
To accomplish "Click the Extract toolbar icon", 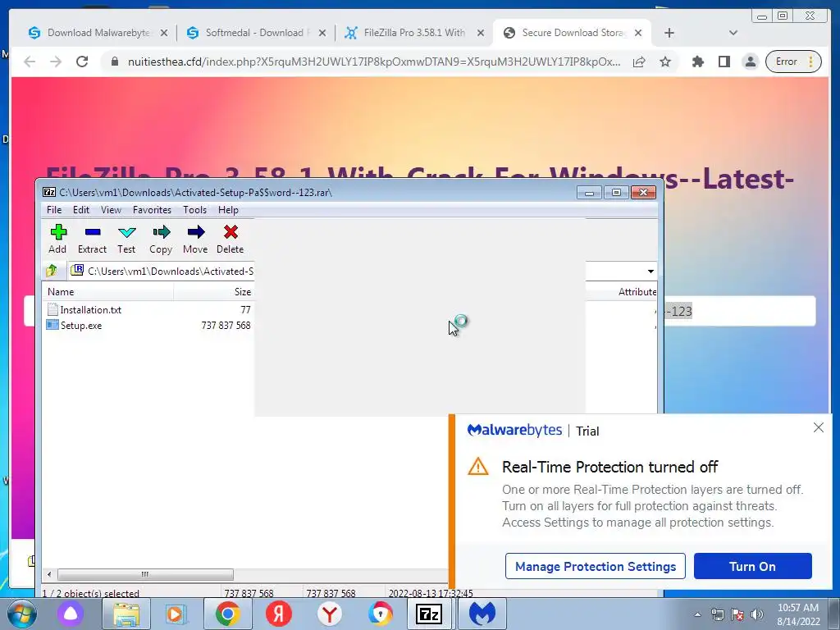I will click(x=92, y=239).
